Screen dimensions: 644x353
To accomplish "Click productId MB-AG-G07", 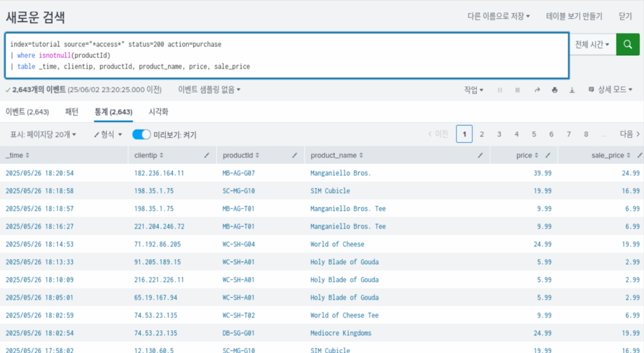I will (238, 173).
